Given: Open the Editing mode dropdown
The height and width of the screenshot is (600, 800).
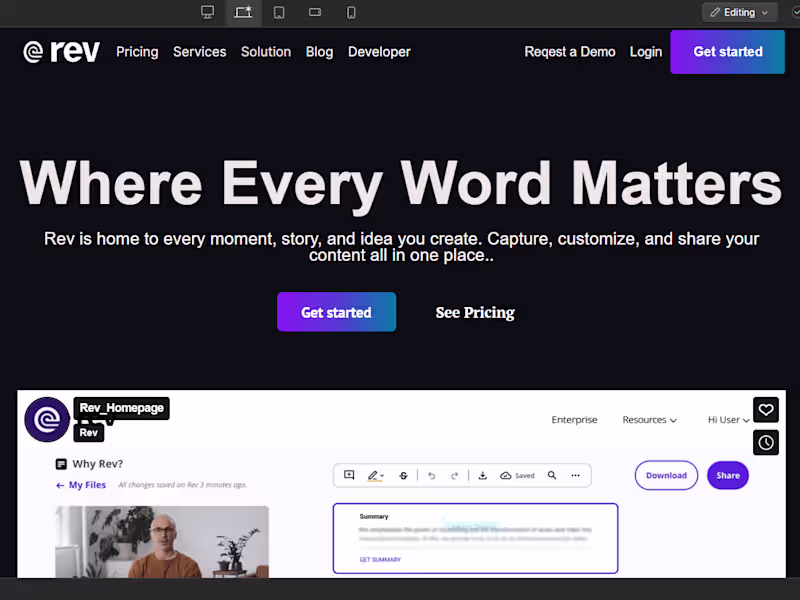Looking at the screenshot, I should [x=739, y=12].
